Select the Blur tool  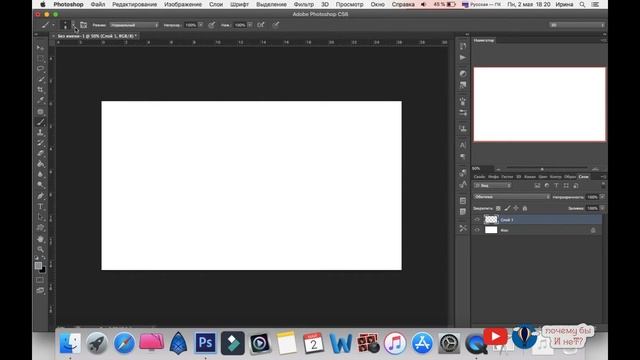click(x=40, y=175)
